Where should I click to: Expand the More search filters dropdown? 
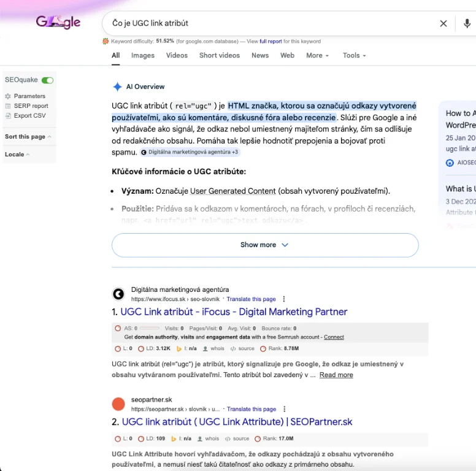click(x=317, y=55)
